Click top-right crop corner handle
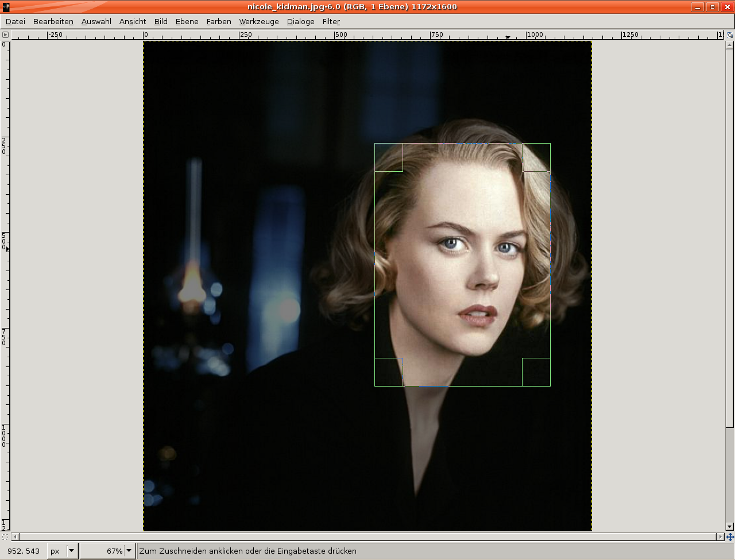 [536, 157]
